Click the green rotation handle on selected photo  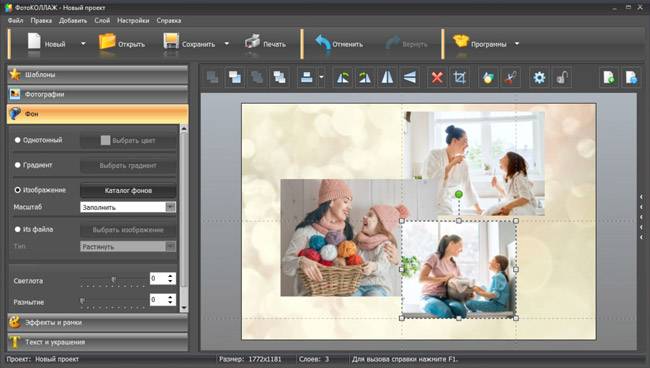point(458,194)
